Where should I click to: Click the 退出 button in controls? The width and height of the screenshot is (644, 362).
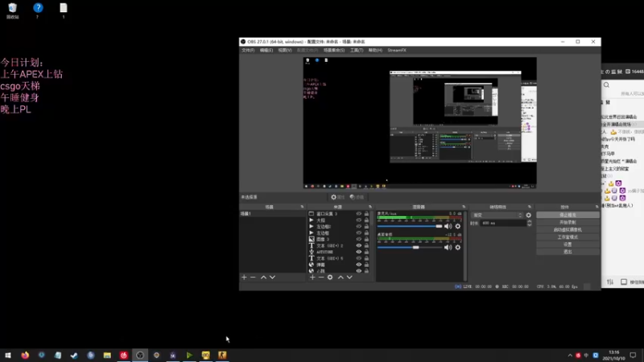pos(568,252)
